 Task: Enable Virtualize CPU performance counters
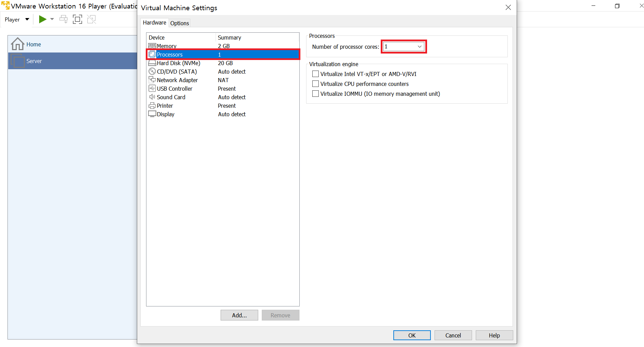click(x=316, y=84)
